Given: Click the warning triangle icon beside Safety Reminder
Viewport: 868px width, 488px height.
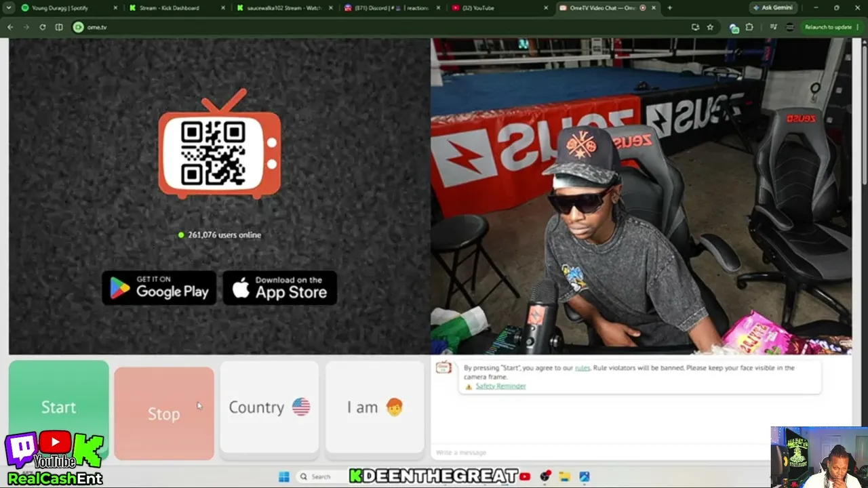Looking at the screenshot, I should [x=468, y=386].
